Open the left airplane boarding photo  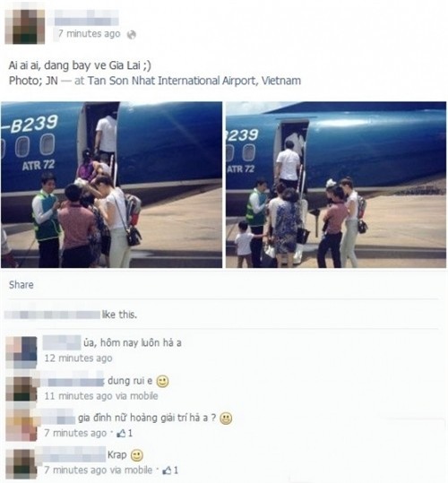coord(111,185)
